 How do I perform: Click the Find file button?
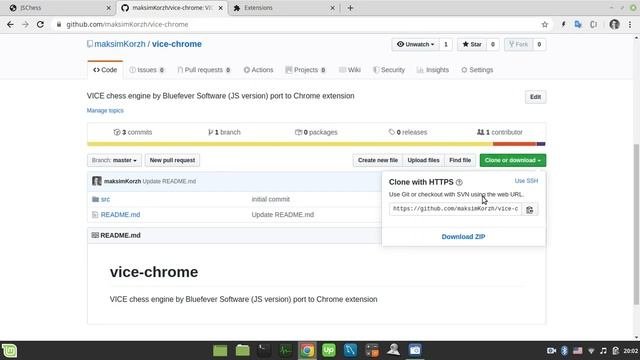[x=460, y=160]
